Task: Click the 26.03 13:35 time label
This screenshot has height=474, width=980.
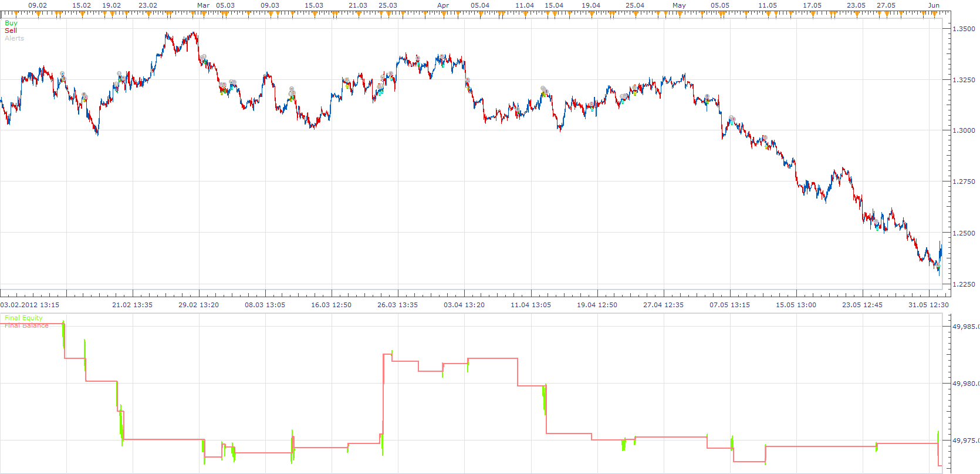Action: point(398,305)
